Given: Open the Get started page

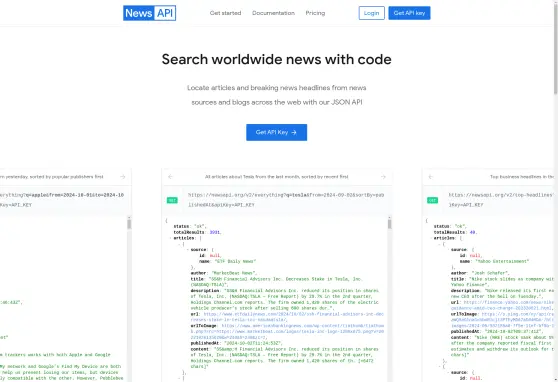Looking at the screenshot, I should click(225, 13).
